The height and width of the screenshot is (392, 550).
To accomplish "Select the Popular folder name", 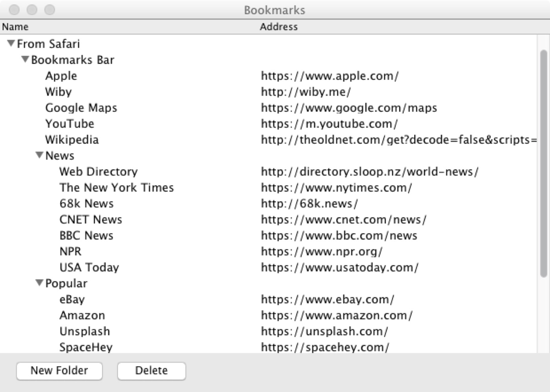I will pyautogui.click(x=66, y=283).
